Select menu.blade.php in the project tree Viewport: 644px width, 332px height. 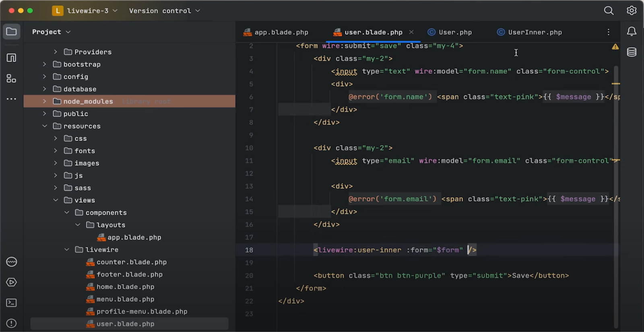coord(120,299)
